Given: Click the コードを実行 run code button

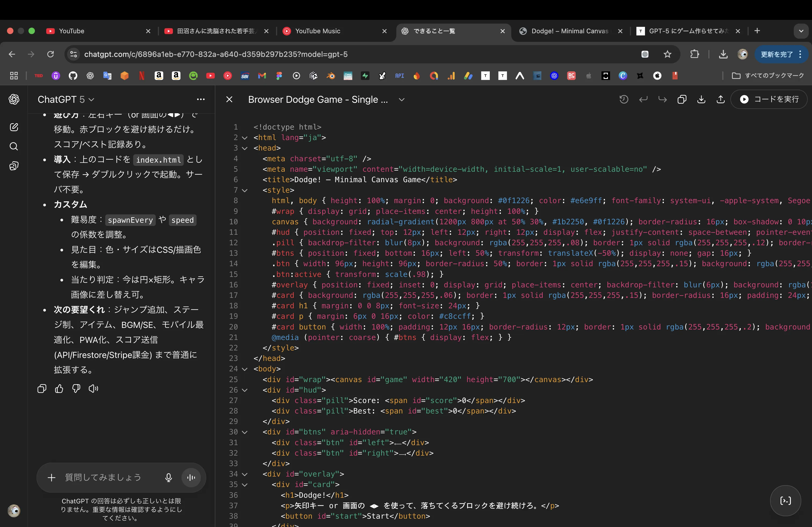Looking at the screenshot, I should pos(769,100).
